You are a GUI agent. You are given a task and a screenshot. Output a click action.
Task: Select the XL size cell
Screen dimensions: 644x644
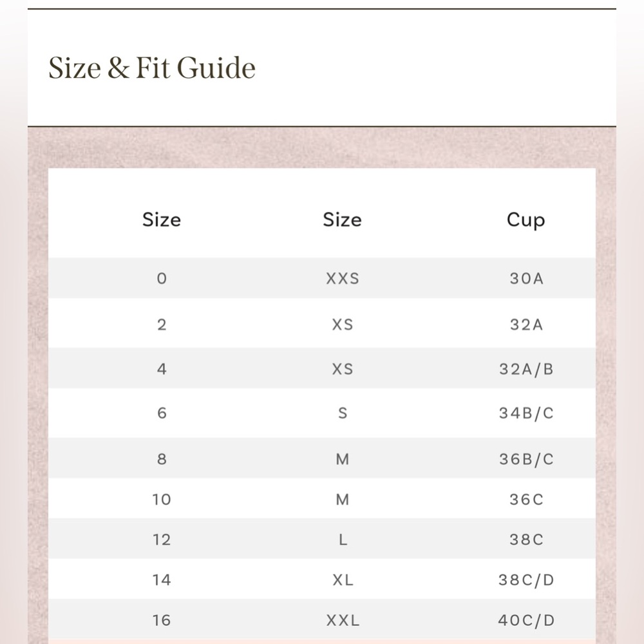click(343, 580)
